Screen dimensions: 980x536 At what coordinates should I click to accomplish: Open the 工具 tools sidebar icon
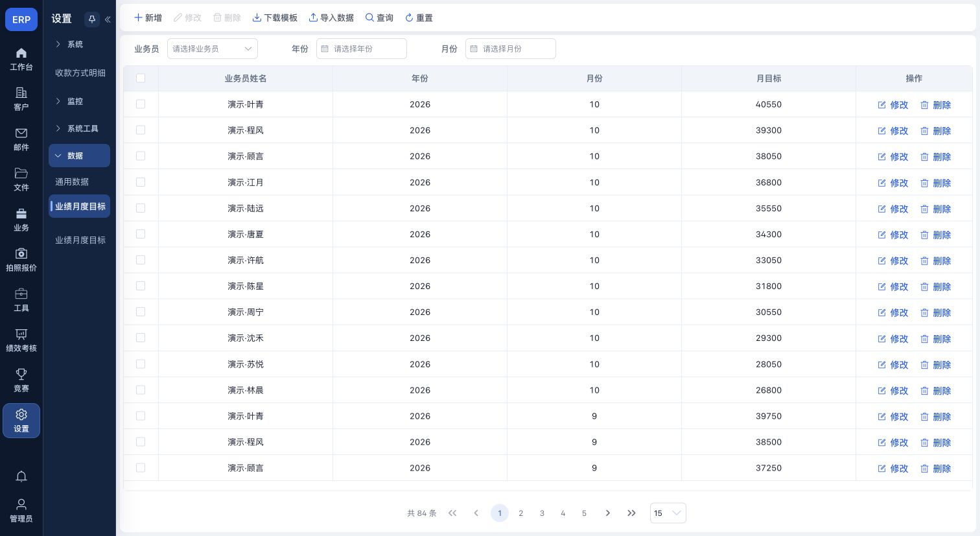(21, 300)
